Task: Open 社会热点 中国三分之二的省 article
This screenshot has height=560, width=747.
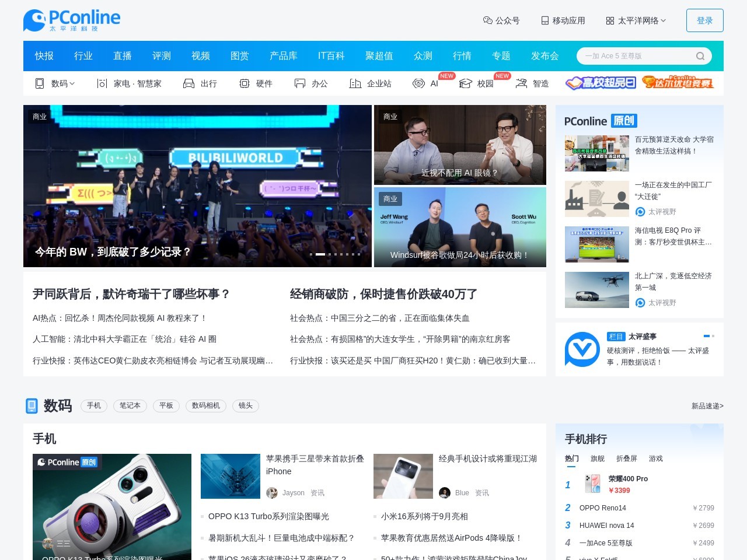Action: [380, 318]
